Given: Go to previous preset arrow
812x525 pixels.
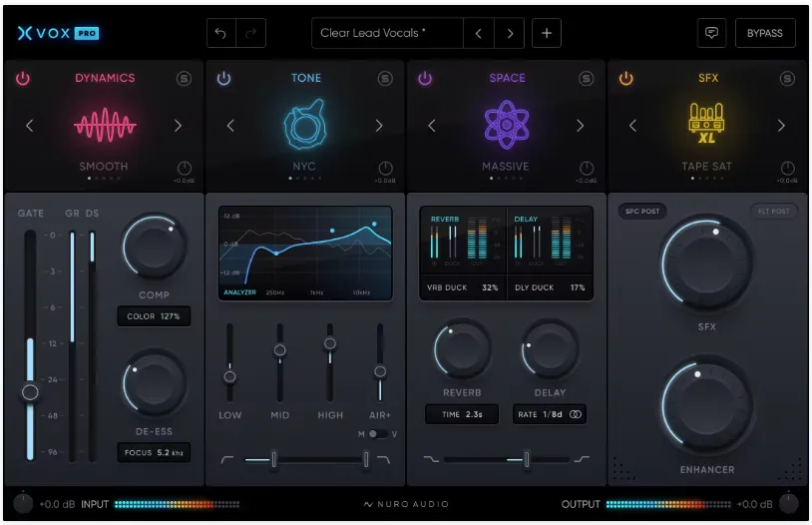Looking at the screenshot, I should [x=479, y=33].
